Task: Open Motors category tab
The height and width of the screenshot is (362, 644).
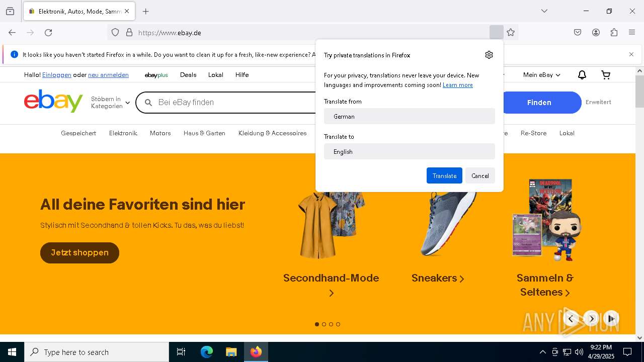Action: (160, 133)
